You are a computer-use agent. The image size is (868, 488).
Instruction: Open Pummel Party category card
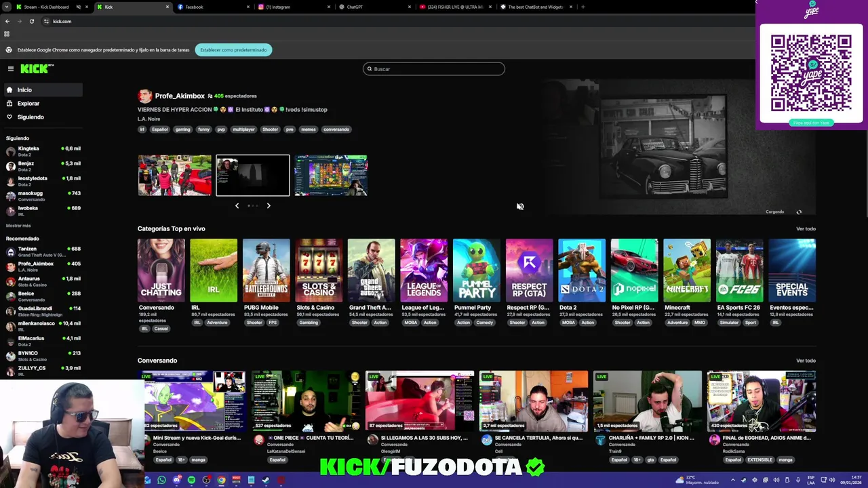pos(476,270)
